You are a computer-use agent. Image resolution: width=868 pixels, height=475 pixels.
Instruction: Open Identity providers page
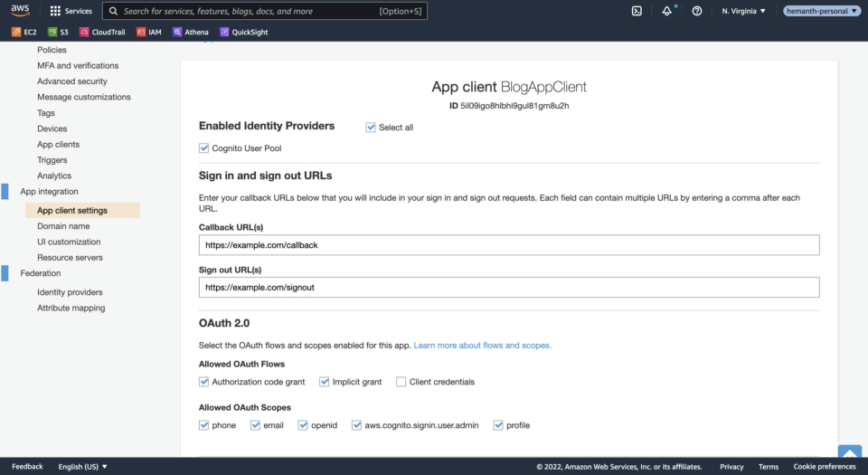pos(70,292)
